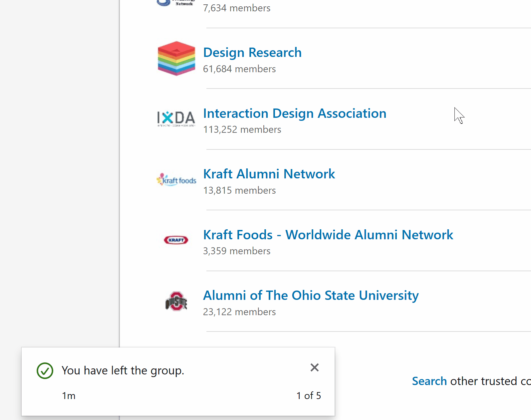Click the Design Research rainbow cube logo

[x=176, y=59]
